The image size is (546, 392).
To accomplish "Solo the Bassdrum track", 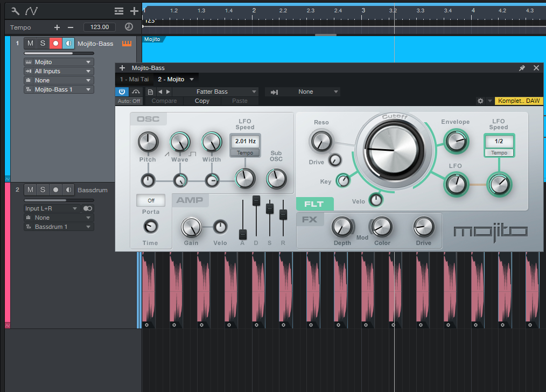I will 43,190.
